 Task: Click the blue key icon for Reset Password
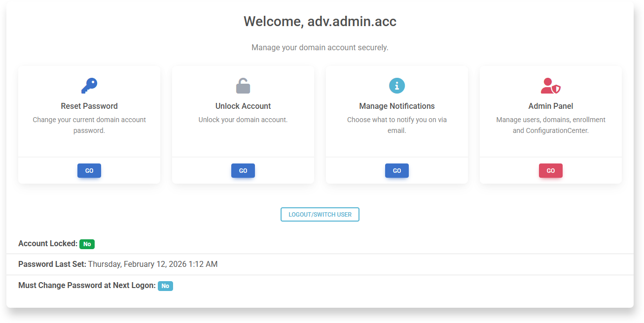89,86
